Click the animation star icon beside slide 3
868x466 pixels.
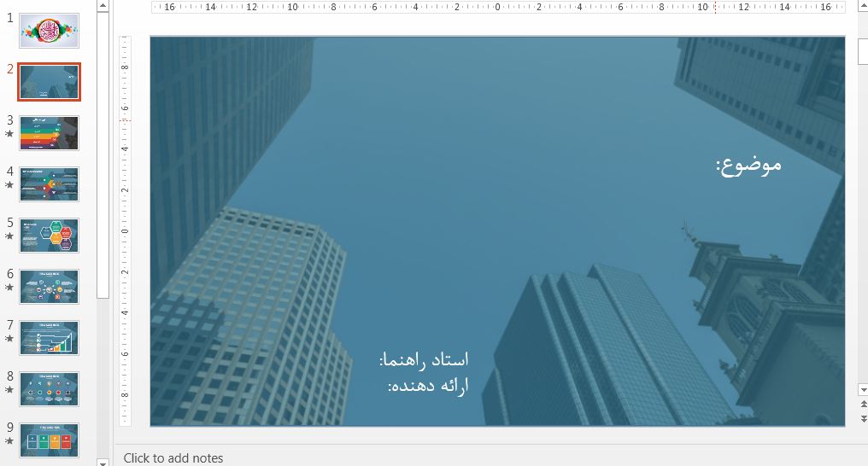tap(9, 133)
